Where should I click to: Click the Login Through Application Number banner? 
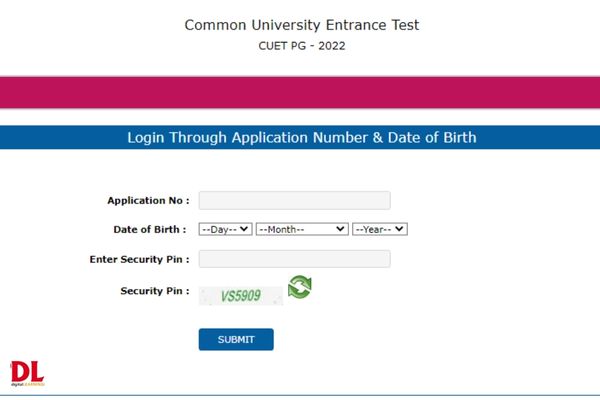(x=300, y=137)
